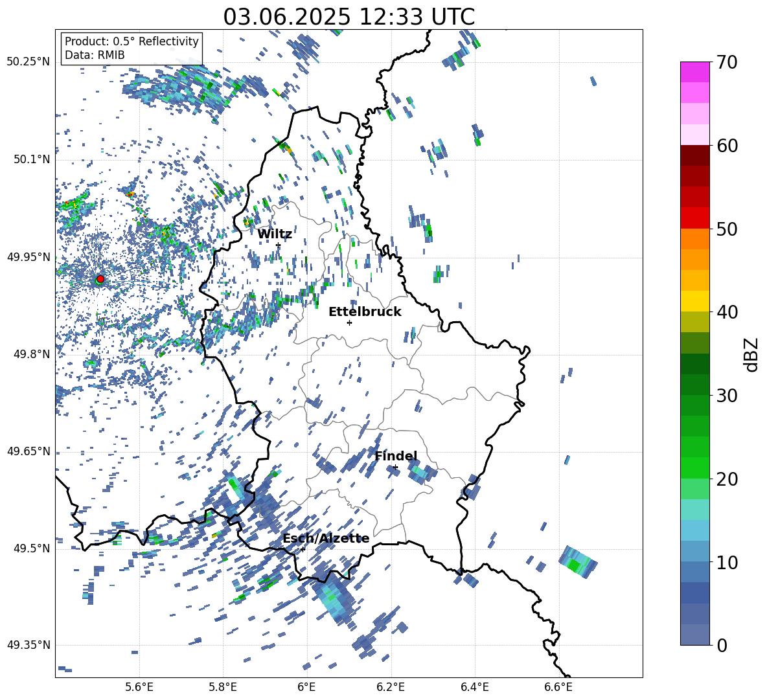Click the 49.95°N latitude label
This screenshot has height=700, width=767.
pyautogui.click(x=29, y=257)
